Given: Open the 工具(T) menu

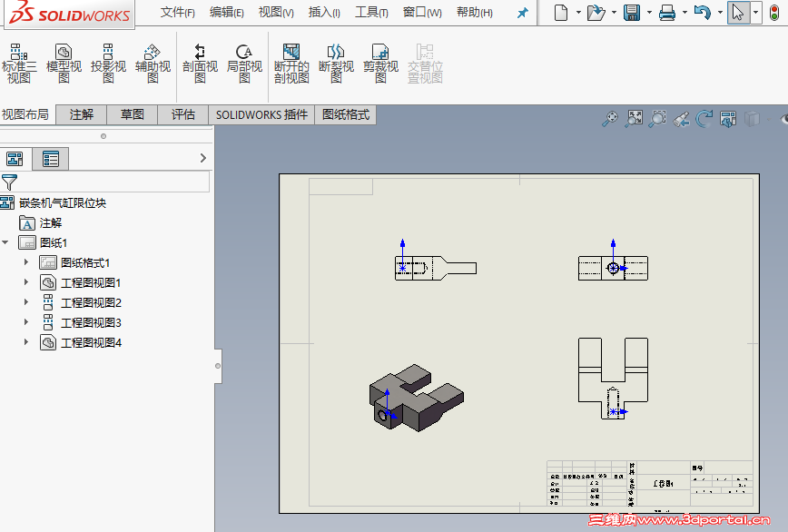Looking at the screenshot, I should (371, 13).
